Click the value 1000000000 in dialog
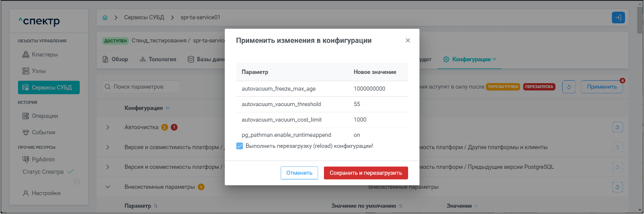This screenshot has height=214, width=644. 370,89
